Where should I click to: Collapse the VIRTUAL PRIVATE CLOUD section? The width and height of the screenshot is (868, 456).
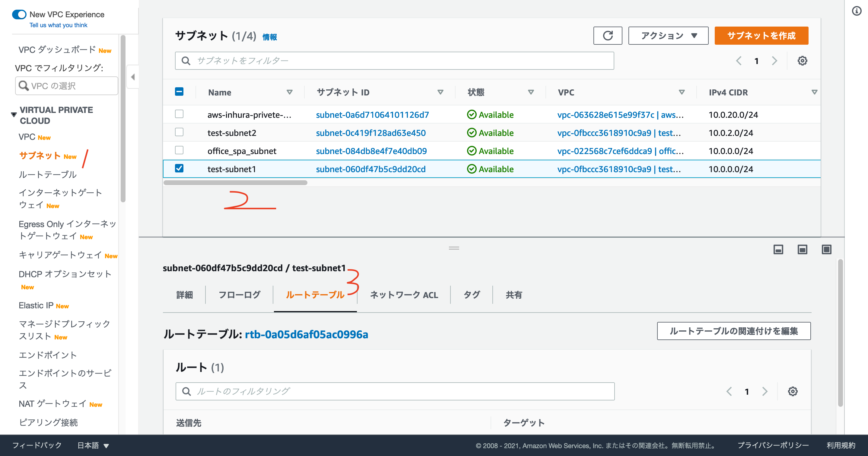click(x=14, y=115)
